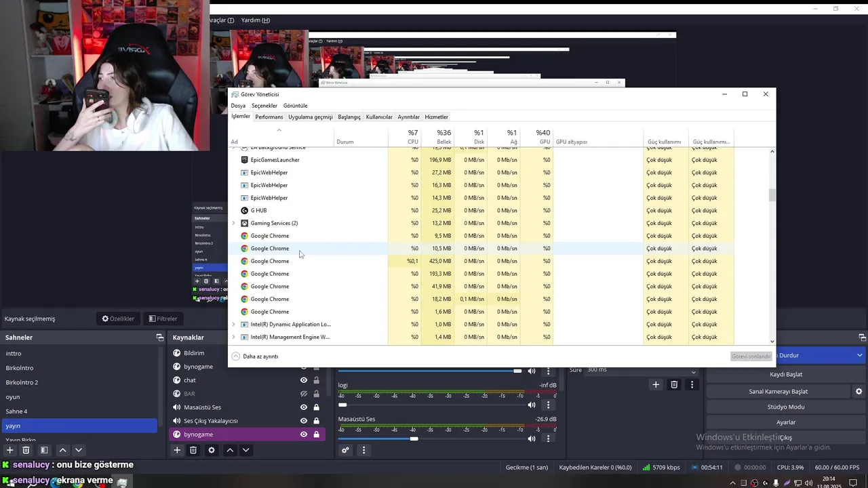Unlock the Masaüstü Ses source
Viewport: 868px width, 488px height.
pyautogui.click(x=316, y=407)
